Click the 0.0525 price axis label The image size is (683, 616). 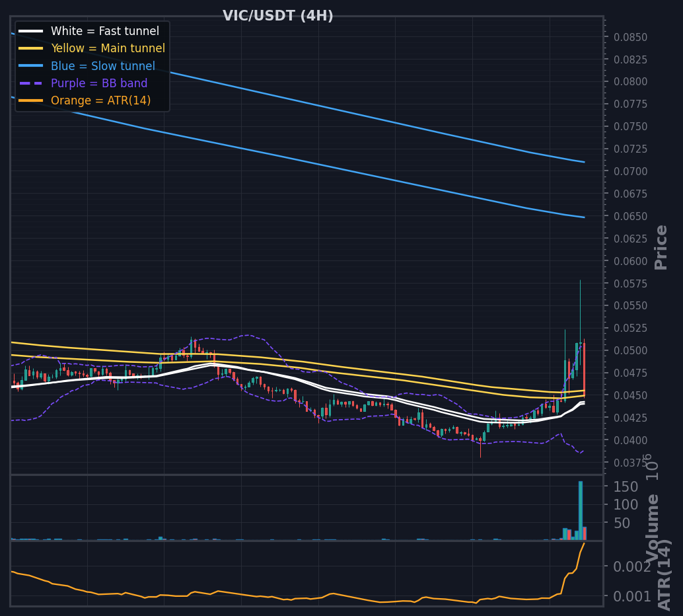pyautogui.click(x=630, y=328)
